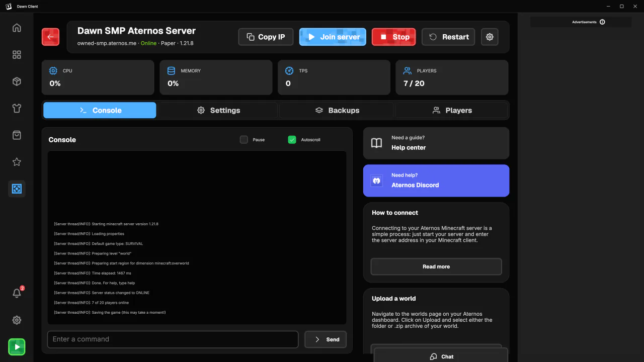Click log line 'Time elapsed: 1467 ms'
Screen dimensions: 644x362
point(93,273)
